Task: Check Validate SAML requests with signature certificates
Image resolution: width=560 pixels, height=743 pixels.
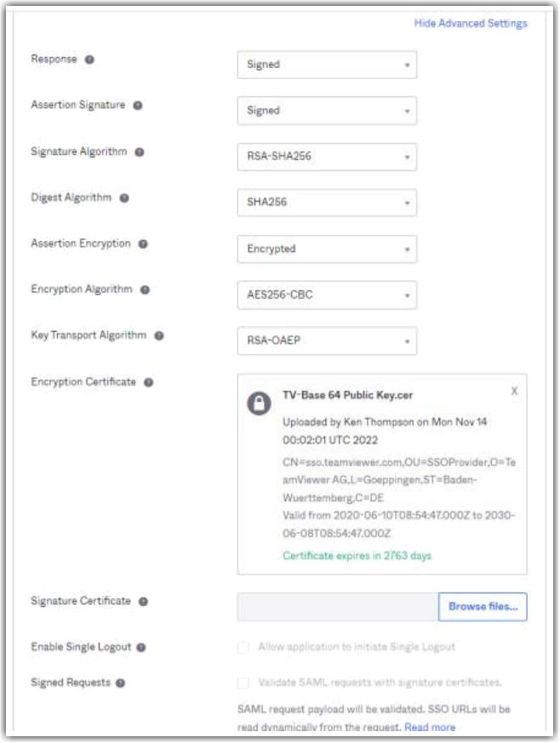Action: click(244, 683)
